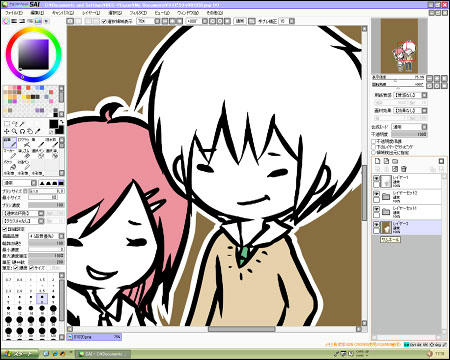Viewport: 450px width, 360px height.
Task: Open the Layer menu
Action: 91,13
